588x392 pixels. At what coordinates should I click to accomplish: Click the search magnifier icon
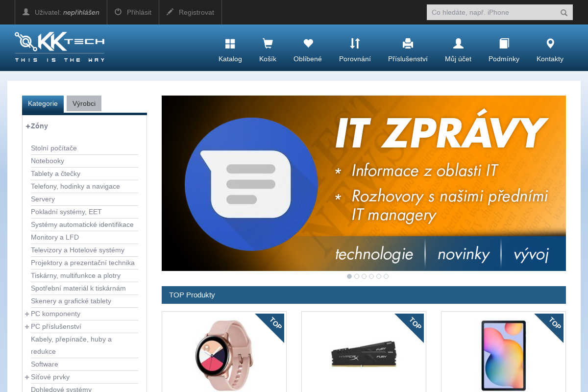(x=564, y=13)
